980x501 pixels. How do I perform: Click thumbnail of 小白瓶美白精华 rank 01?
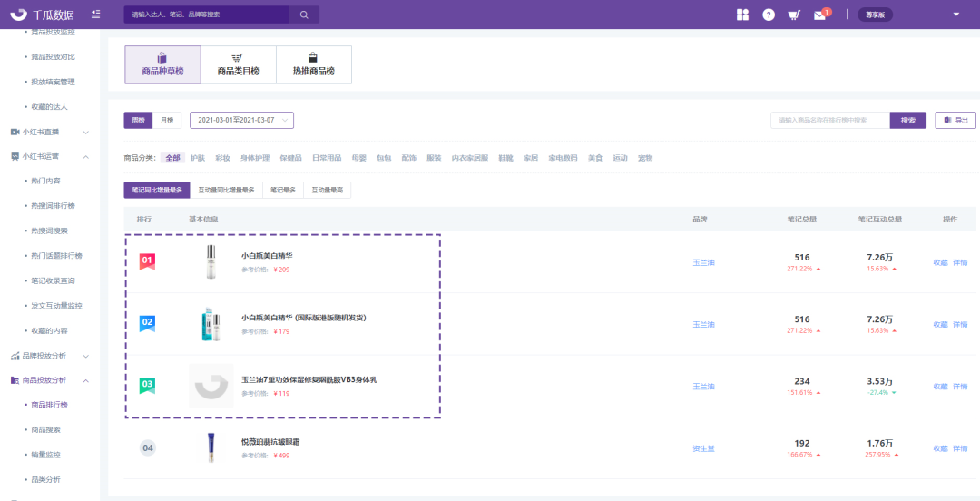(211, 262)
